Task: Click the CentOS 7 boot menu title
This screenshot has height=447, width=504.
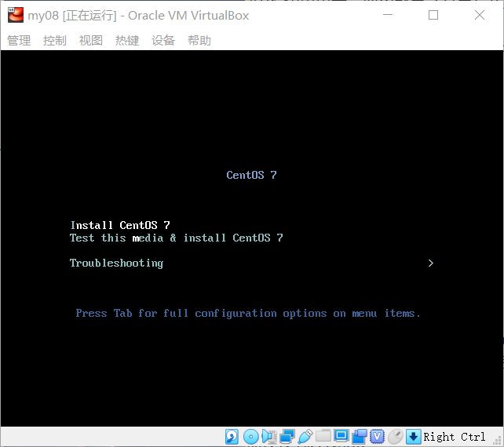Action: (x=251, y=175)
